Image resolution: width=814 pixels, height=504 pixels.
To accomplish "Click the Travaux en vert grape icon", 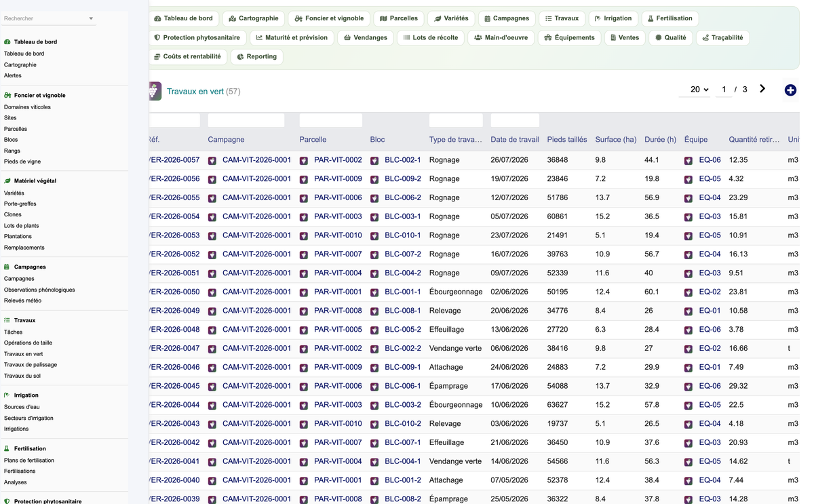I will click(155, 91).
